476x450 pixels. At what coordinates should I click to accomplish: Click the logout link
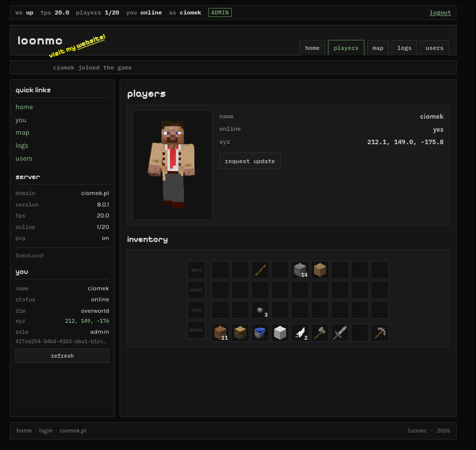coord(440,13)
